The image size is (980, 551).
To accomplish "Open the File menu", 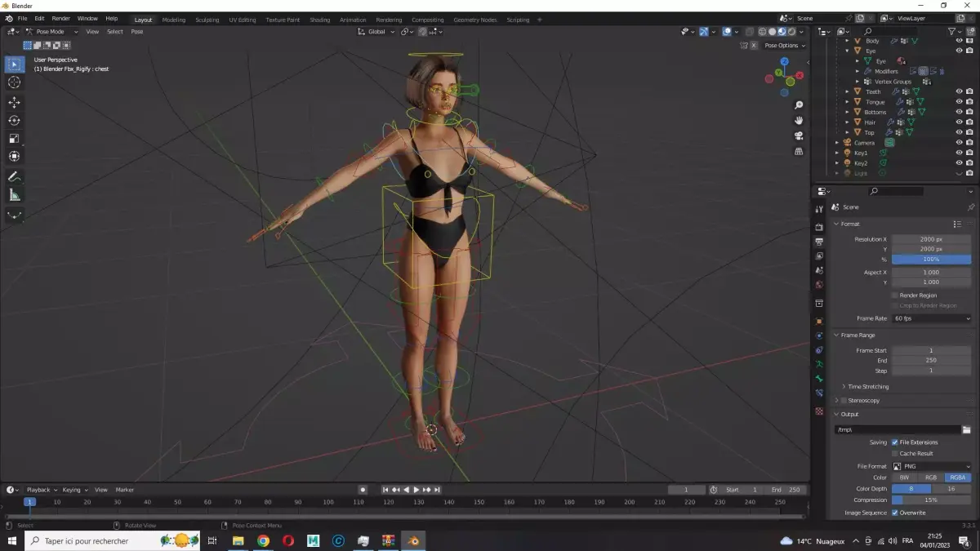I will coord(22,19).
